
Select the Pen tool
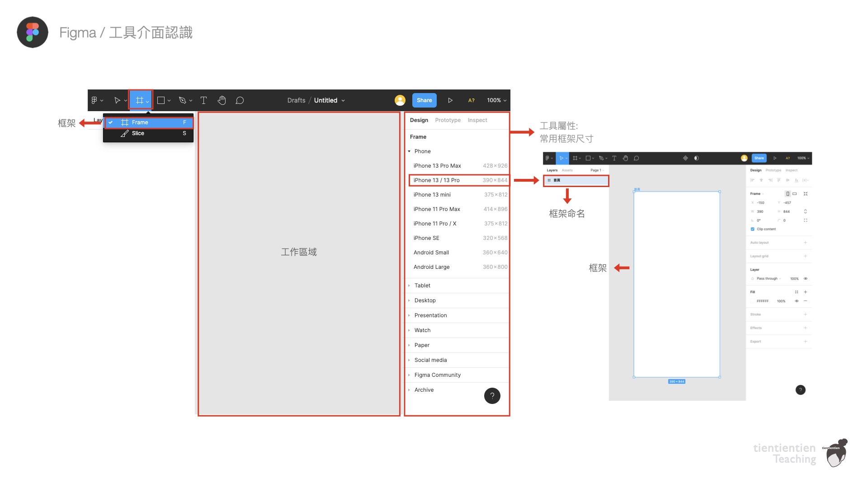[x=183, y=100]
